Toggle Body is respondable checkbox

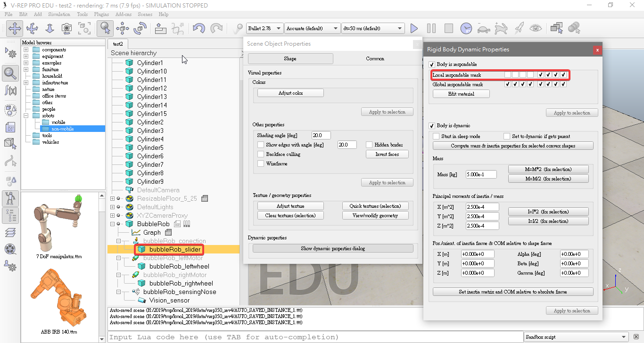point(431,64)
